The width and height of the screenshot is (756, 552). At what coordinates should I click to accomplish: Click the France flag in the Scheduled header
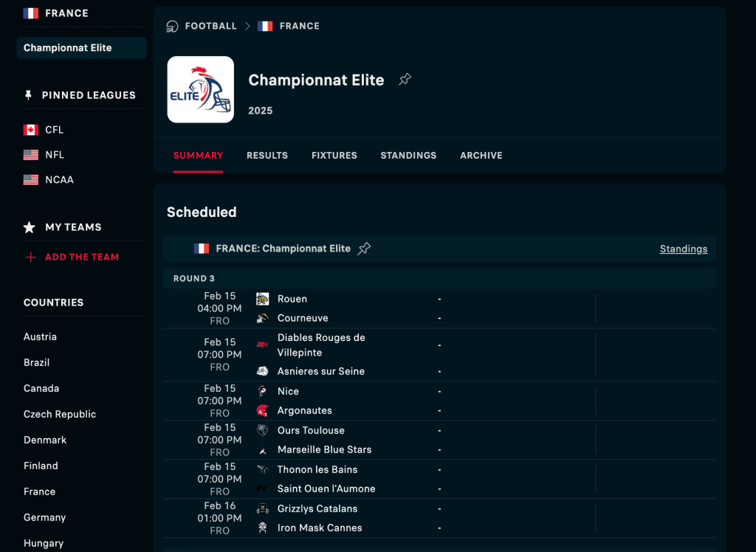coord(202,249)
